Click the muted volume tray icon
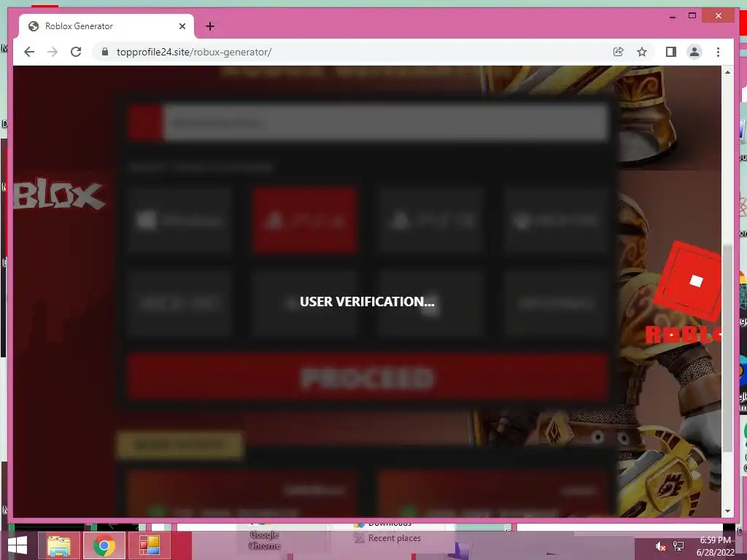This screenshot has height=560, width=747. [x=660, y=546]
